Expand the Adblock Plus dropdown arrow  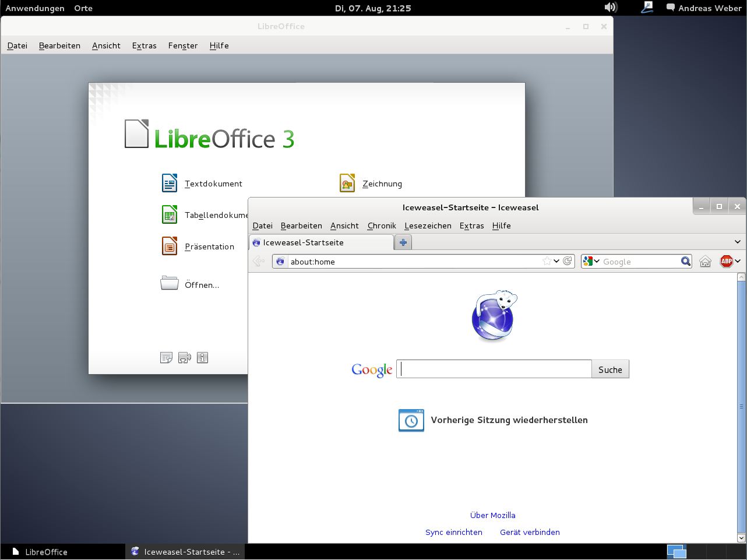coord(738,262)
